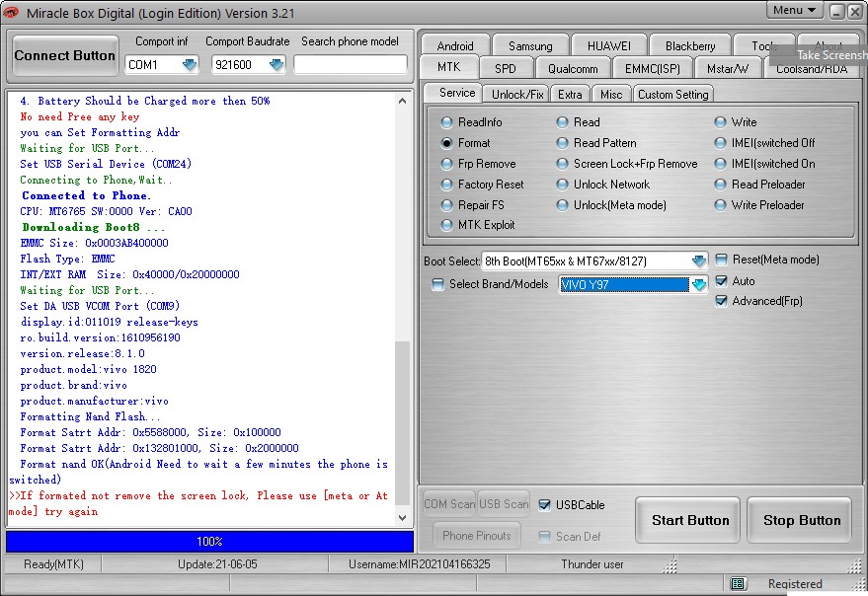The width and height of the screenshot is (868, 596).
Task: Expand the Boot Select dropdown
Action: [x=698, y=261]
